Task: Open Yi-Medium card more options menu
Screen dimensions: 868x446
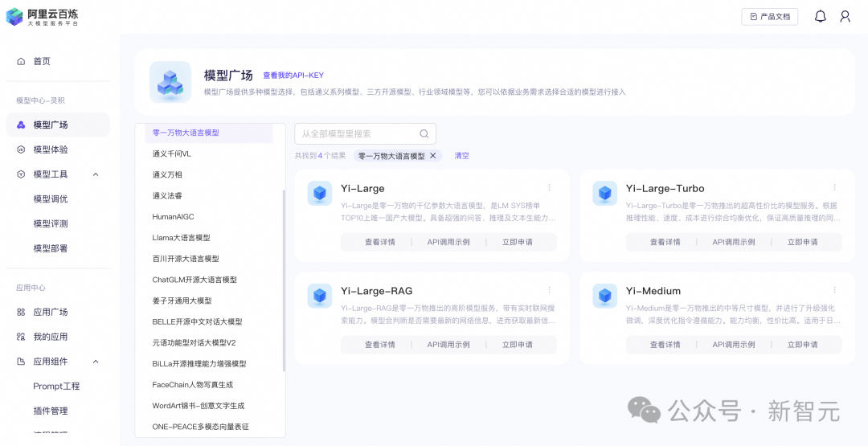Action: click(834, 290)
